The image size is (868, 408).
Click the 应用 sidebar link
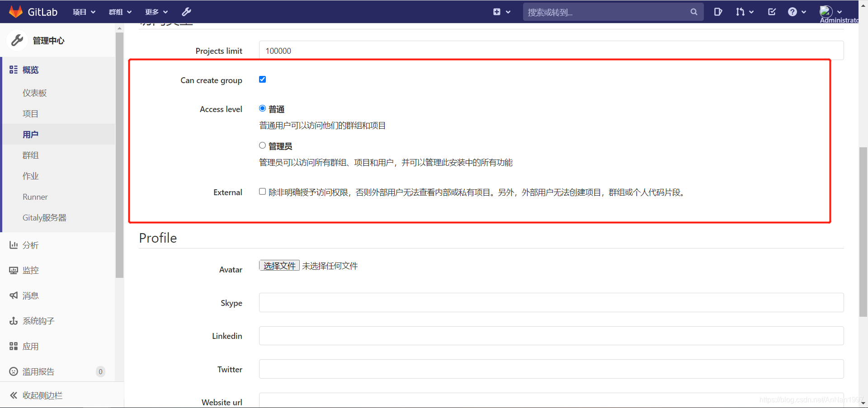tap(30, 346)
